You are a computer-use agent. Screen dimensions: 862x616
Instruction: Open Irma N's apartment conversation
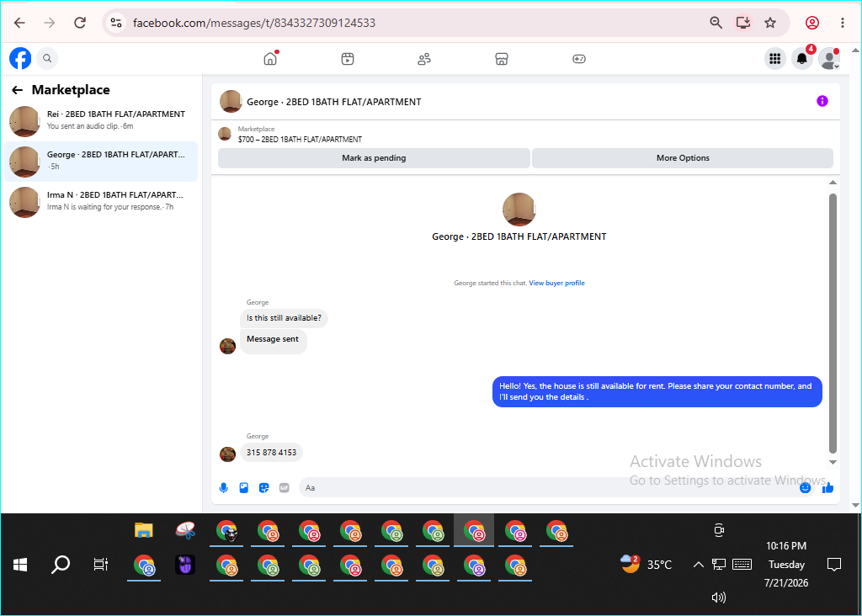(x=101, y=202)
